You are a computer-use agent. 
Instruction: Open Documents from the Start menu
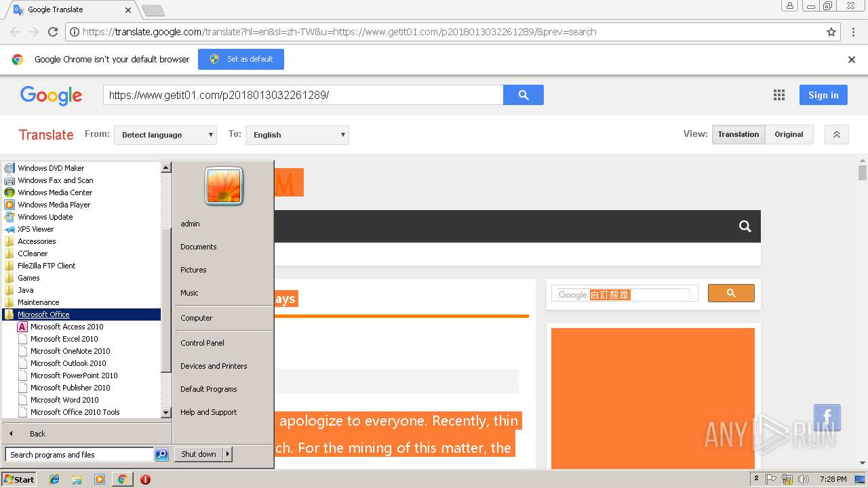click(224, 247)
